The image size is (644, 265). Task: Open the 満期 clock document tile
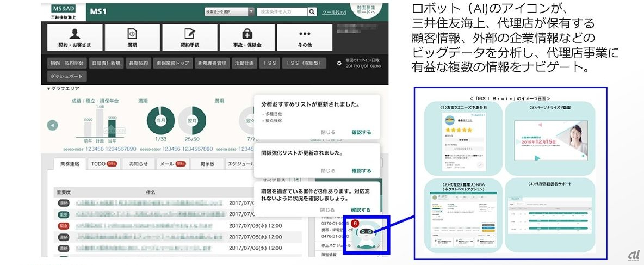(132, 38)
